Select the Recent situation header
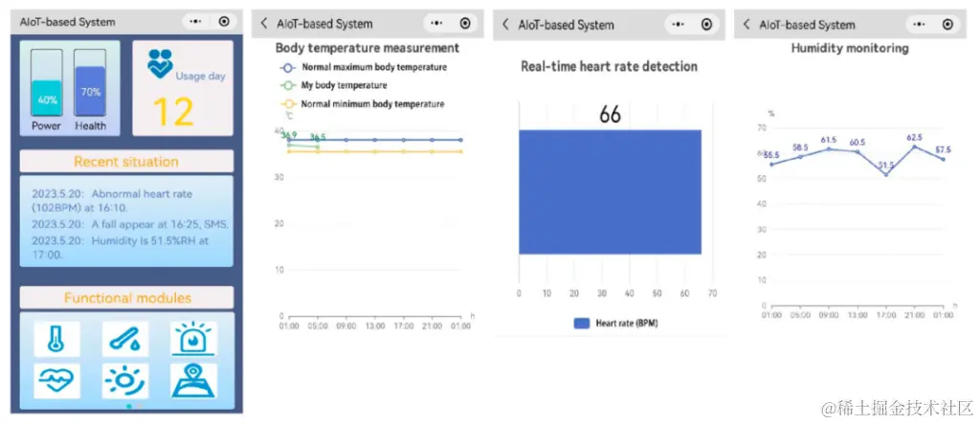Screen dimensions: 980x424 pos(126,162)
